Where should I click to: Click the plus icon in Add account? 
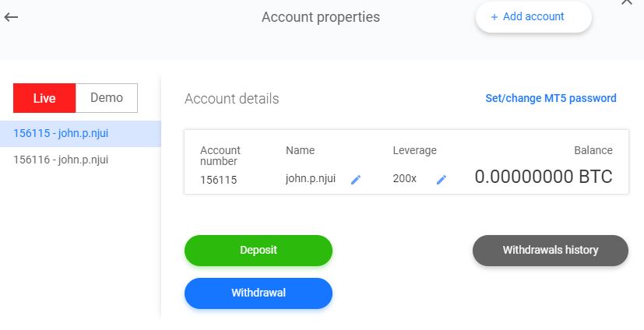click(x=494, y=16)
